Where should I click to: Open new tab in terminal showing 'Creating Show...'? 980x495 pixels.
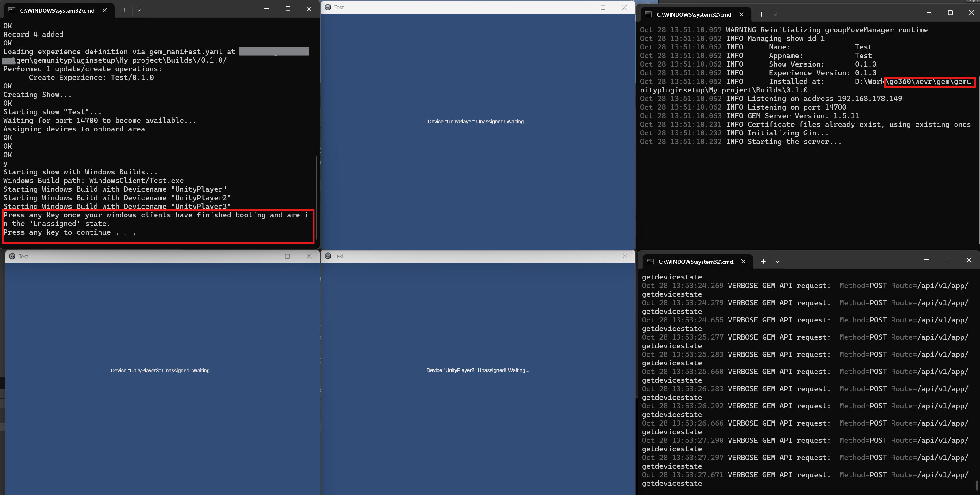124,10
